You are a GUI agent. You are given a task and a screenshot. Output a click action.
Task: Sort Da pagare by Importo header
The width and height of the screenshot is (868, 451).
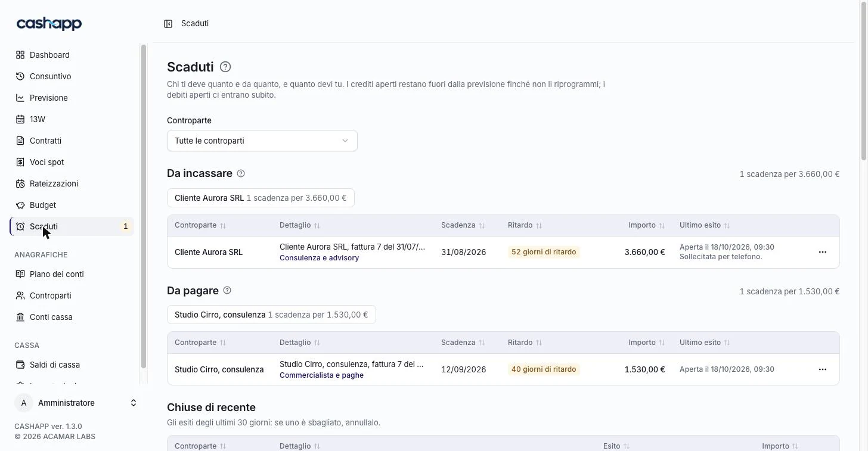pos(646,343)
